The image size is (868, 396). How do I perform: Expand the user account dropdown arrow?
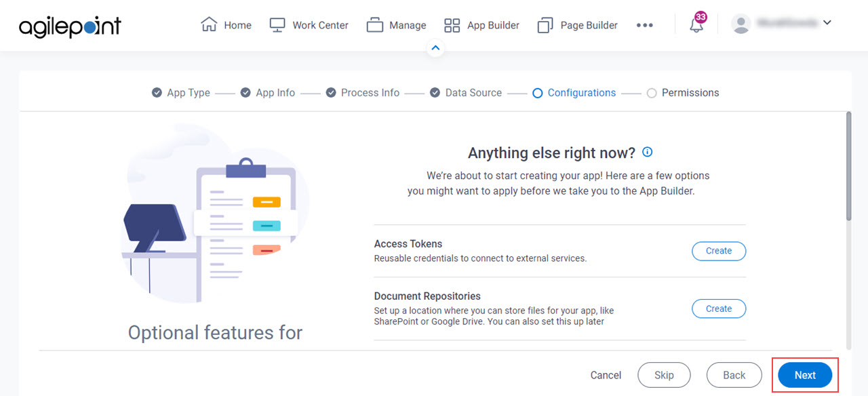tap(827, 23)
